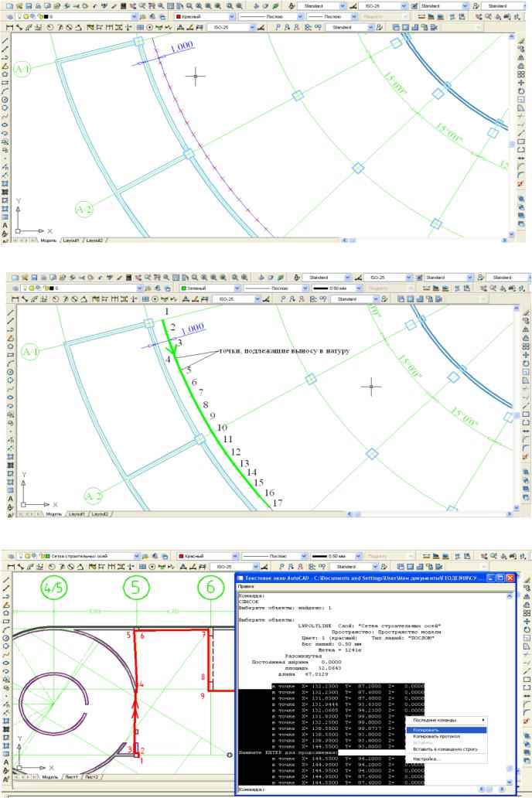Switch to the Layout1 tab in the top window
532x798 pixels.
[x=71, y=240]
